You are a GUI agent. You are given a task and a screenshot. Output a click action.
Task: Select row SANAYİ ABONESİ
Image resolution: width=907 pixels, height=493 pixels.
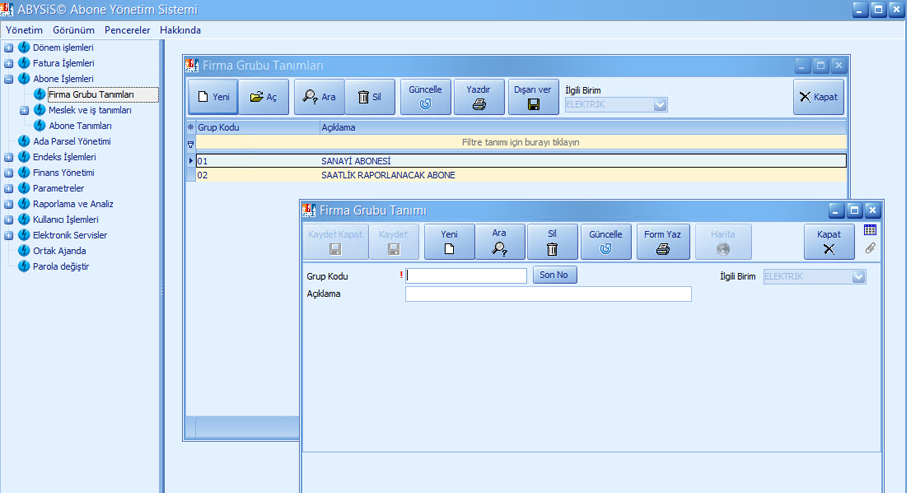[521, 161]
